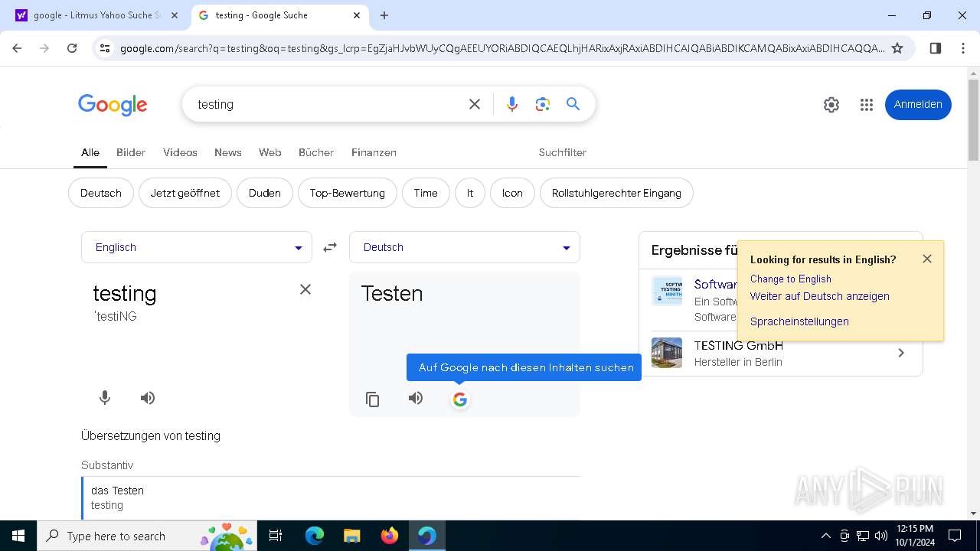The image size is (980, 551).
Task: Activate microphone input in translator
Action: 105,398
